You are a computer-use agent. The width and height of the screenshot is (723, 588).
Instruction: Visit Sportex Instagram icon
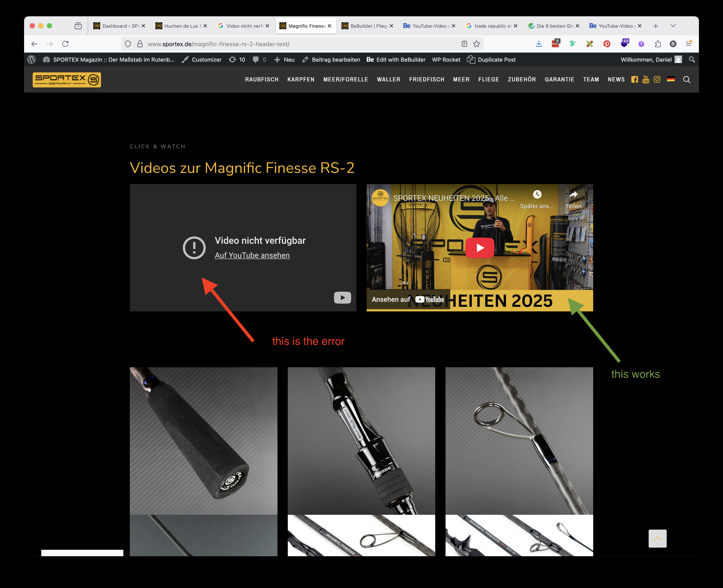click(x=657, y=79)
